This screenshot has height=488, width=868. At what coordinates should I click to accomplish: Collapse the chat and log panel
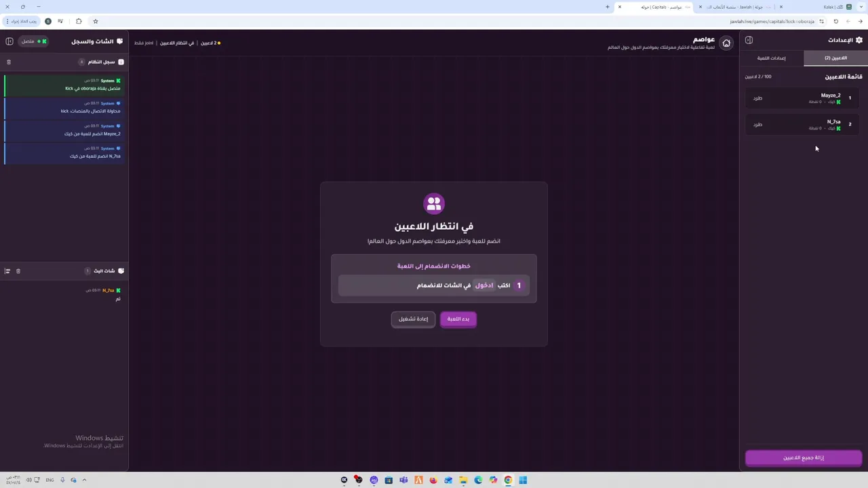(9, 41)
